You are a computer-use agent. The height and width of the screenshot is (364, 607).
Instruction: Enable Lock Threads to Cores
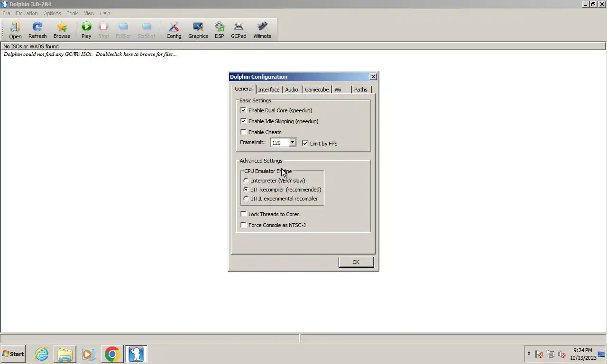coord(243,214)
